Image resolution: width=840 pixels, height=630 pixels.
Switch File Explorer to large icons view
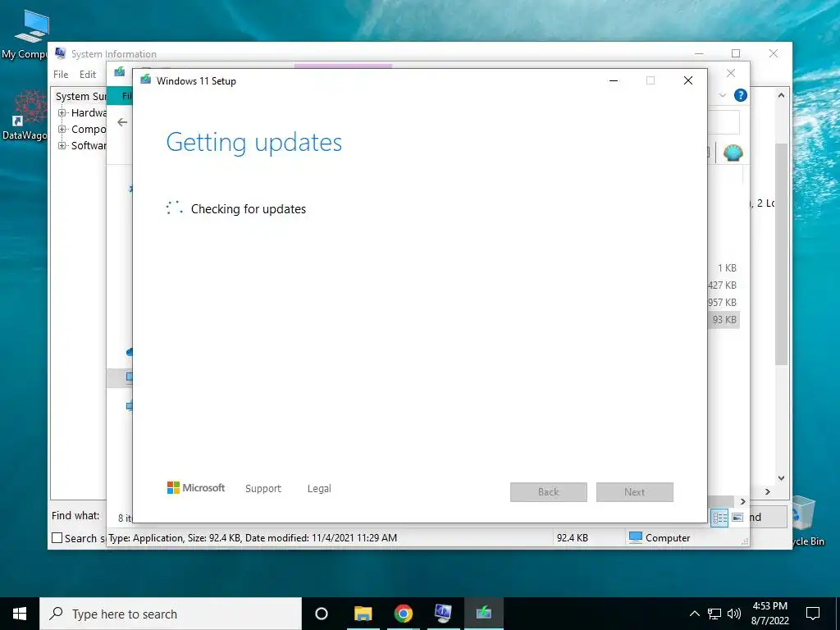(x=737, y=518)
